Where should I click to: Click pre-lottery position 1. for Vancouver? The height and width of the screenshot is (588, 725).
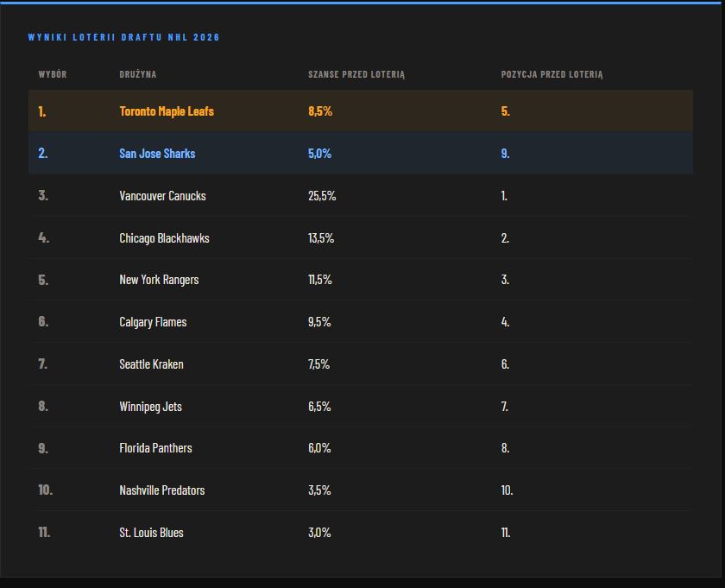pyautogui.click(x=504, y=196)
